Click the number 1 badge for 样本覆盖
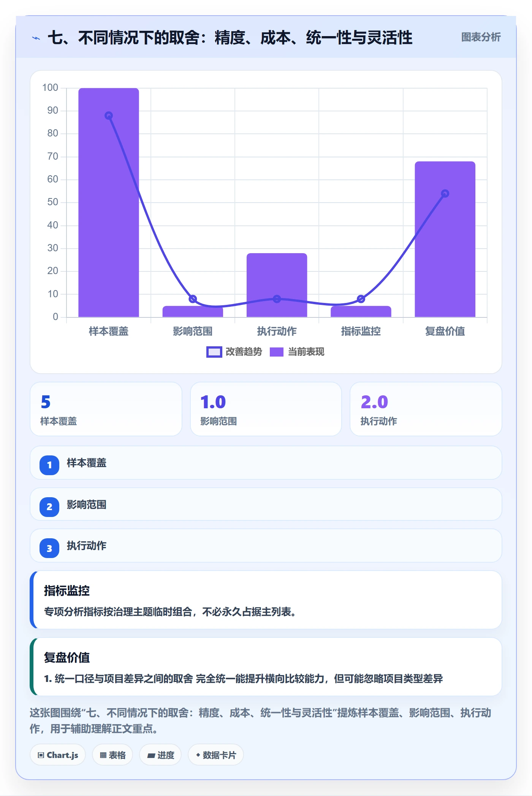 49,465
